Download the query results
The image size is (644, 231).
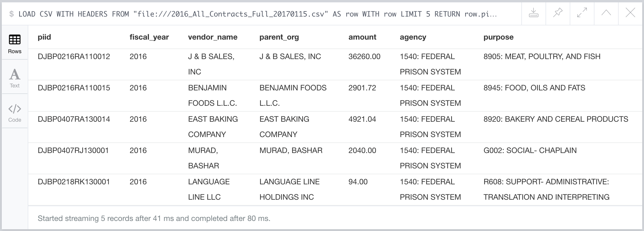(x=533, y=13)
